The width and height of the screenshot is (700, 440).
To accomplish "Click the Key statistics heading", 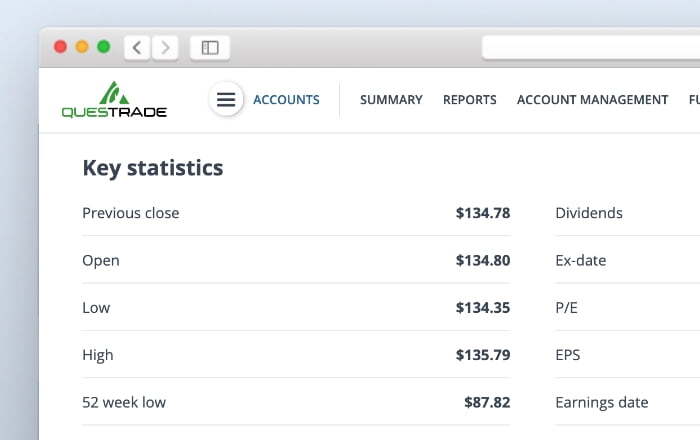I will tap(152, 168).
